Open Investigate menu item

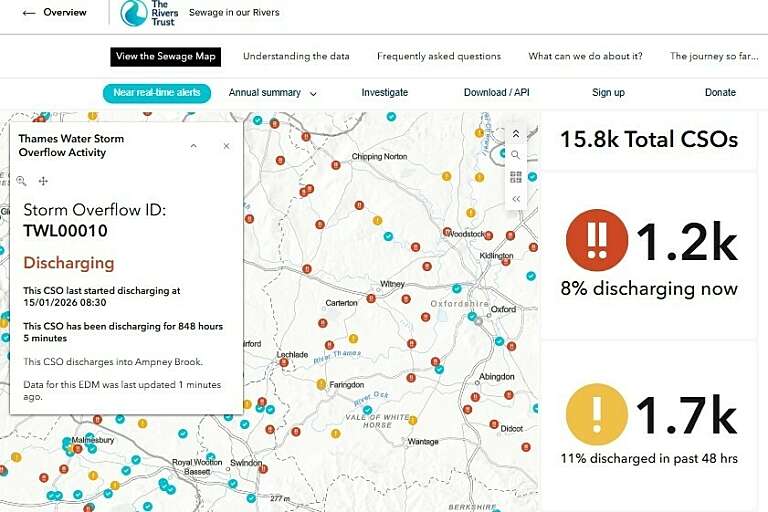pyautogui.click(x=384, y=93)
